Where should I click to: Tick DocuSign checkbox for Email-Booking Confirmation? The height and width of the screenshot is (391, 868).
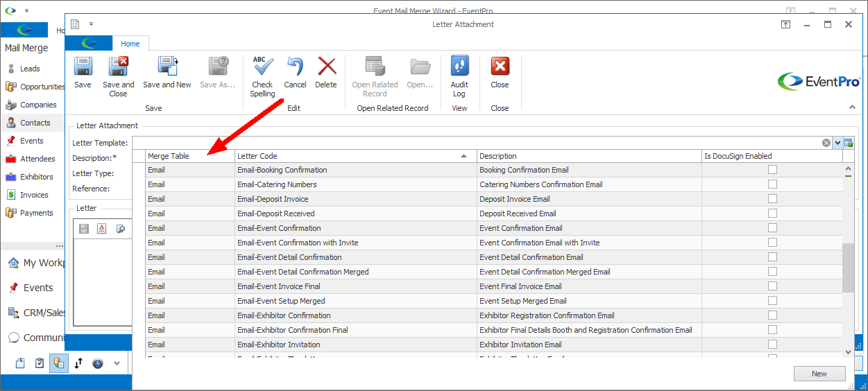pyautogui.click(x=772, y=170)
